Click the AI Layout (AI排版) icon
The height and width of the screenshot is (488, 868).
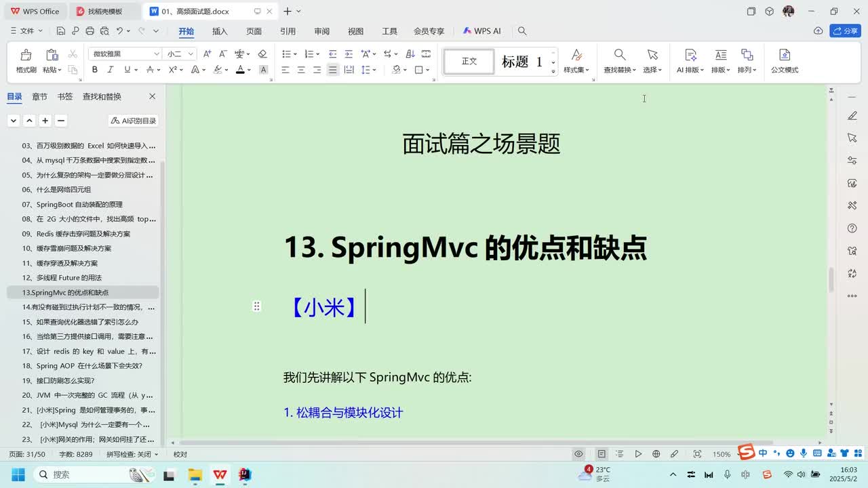tap(690, 55)
